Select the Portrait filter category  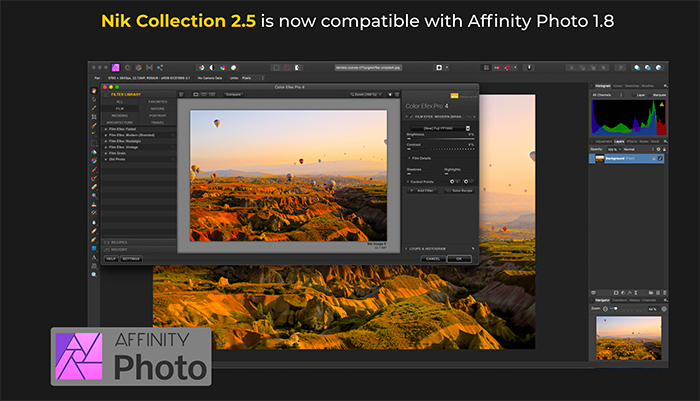pos(158,114)
